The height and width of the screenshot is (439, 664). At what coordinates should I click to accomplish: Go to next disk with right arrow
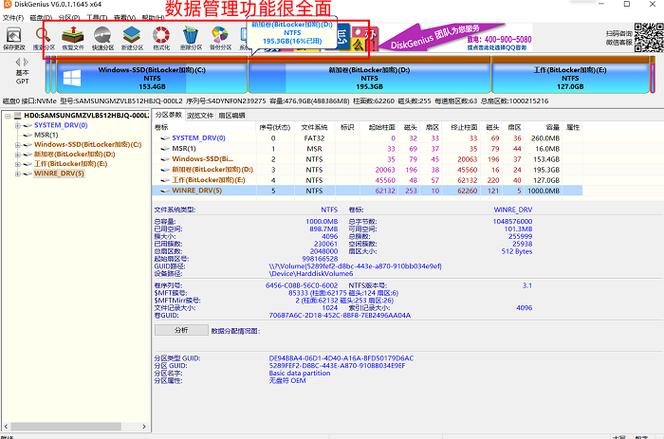coord(25,62)
